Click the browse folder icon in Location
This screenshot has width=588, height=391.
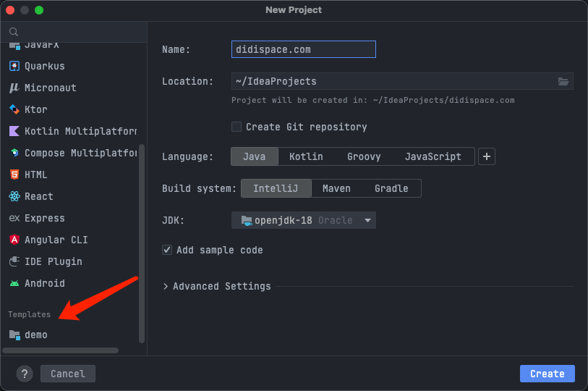[x=563, y=81]
